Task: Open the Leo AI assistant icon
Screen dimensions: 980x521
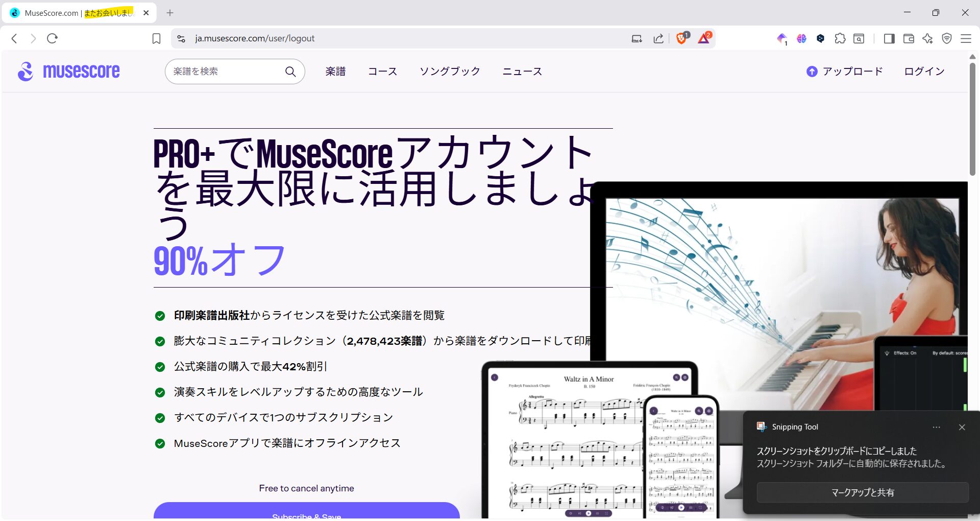Action: (927, 38)
